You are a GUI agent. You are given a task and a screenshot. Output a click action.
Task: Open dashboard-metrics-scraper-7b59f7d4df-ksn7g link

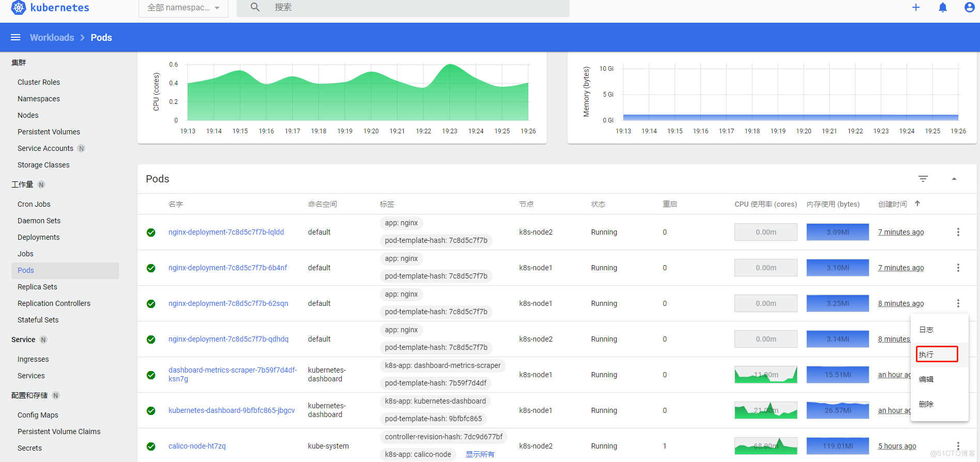click(x=233, y=374)
